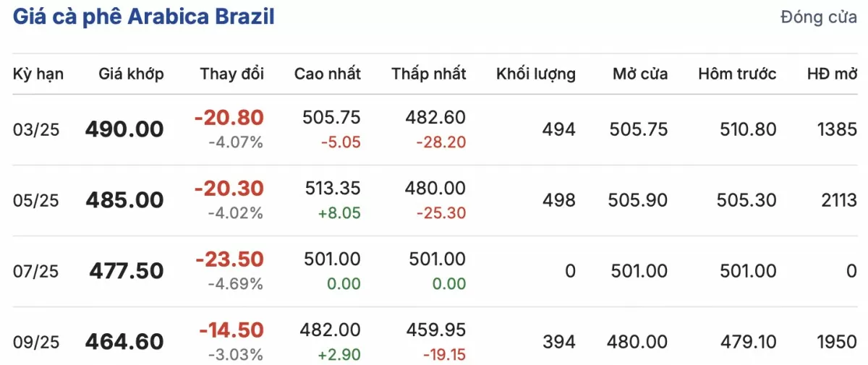This screenshot has width=868, height=365.
Task: Click the 'Thay đổi' column header
Action: [232, 74]
